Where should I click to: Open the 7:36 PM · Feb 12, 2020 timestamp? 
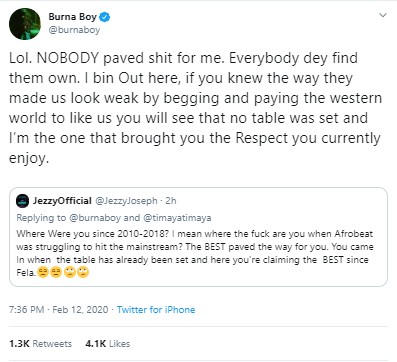click(x=59, y=310)
